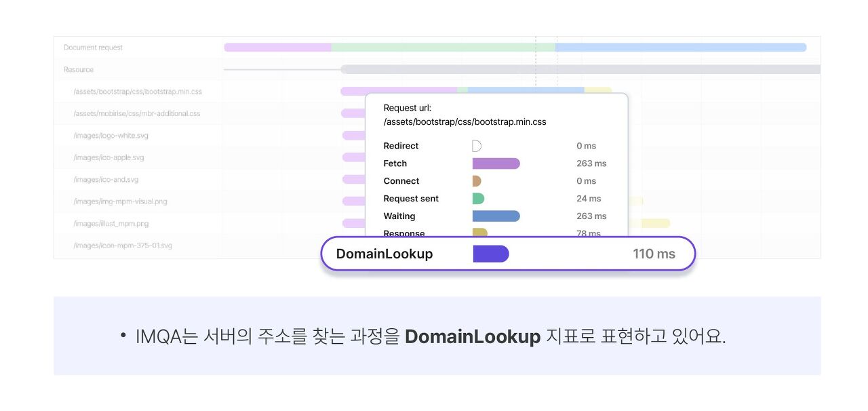Screen dimensions: 868x411
Task: Click the empty Redirect bar in tooltip
Action: (x=477, y=146)
